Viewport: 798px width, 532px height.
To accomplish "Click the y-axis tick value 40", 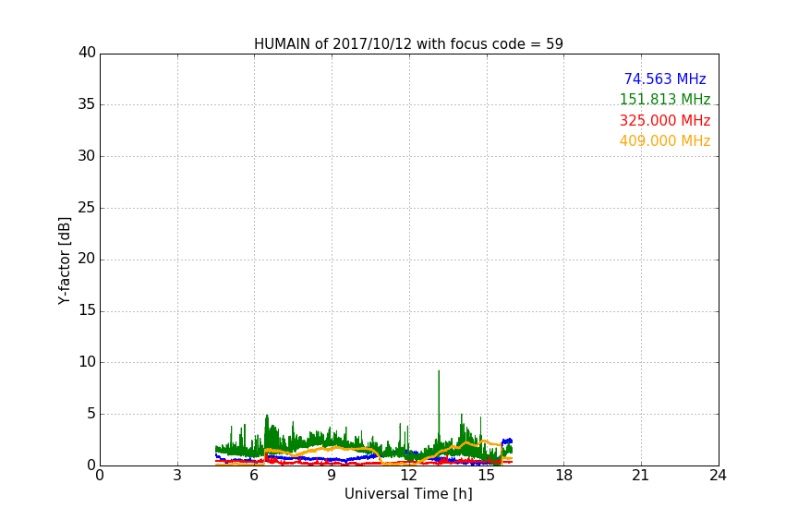I will [87, 53].
